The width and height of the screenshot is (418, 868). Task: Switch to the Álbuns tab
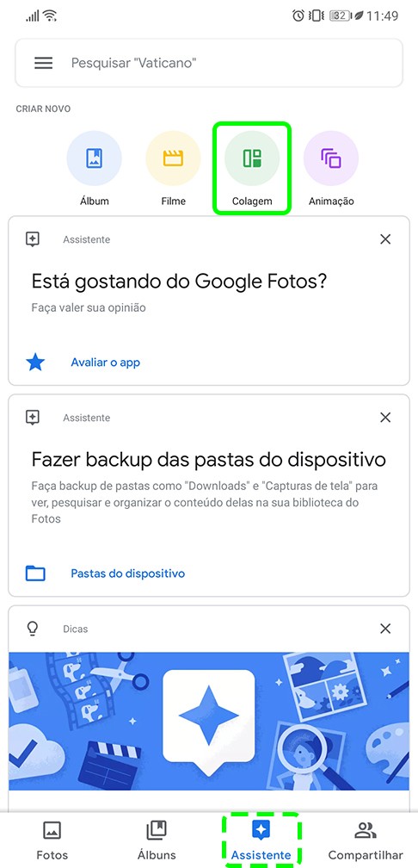pos(157,840)
